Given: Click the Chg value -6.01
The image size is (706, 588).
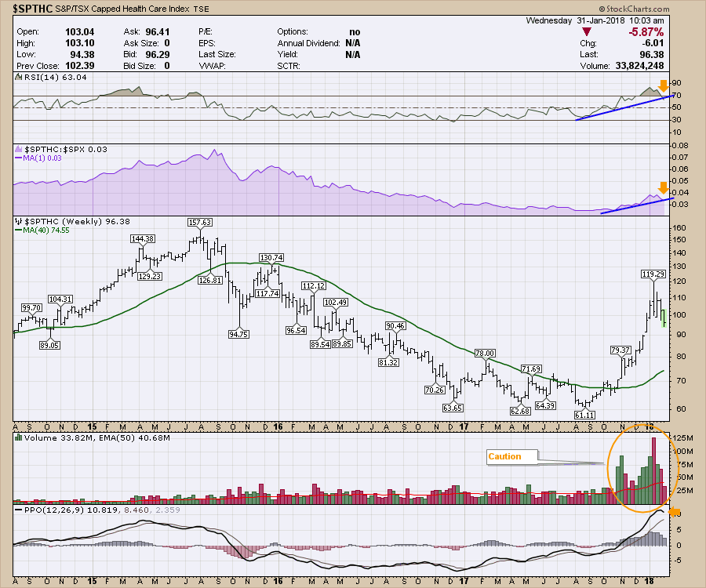Looking at the screenshot, I should pyautogui.click(x=652, y=43).
